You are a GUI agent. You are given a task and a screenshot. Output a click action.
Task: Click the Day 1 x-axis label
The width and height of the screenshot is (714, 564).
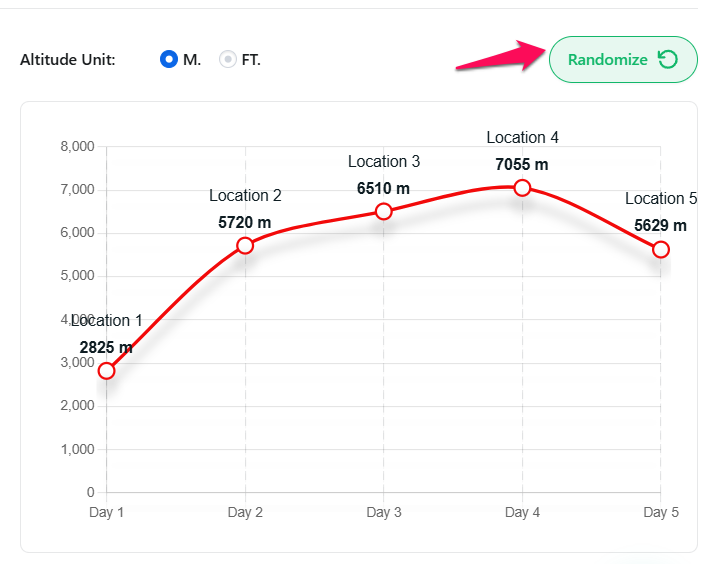pos(107,513)
